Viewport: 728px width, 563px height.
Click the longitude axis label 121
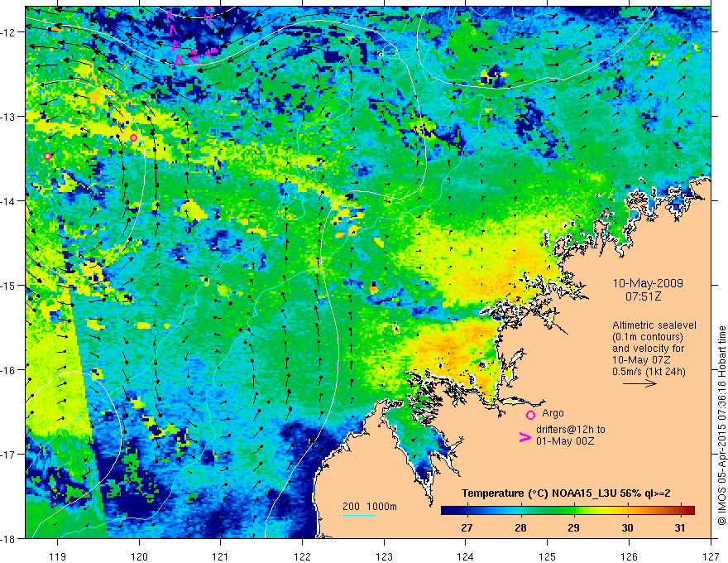click(x=221, y=556)
